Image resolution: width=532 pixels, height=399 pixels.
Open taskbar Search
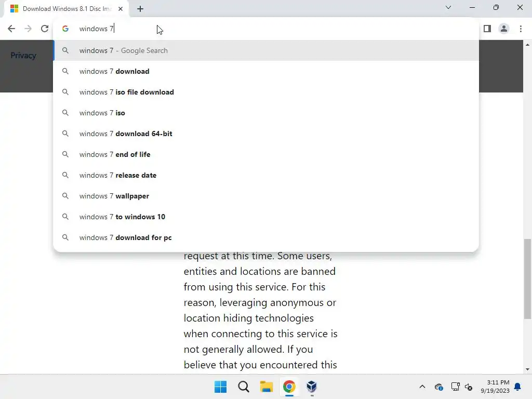[x=243, y=387]
